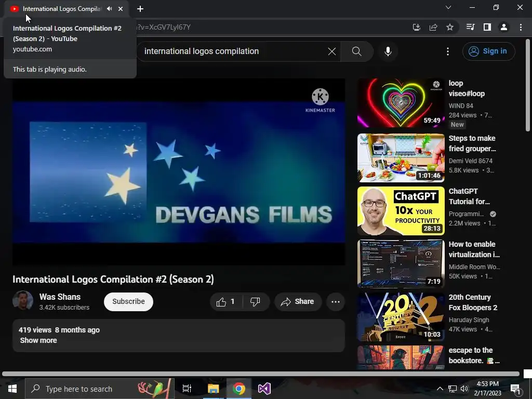532x399 pixels.
Task: Click the vertical page scrollbar
Action: coord(528,85)
